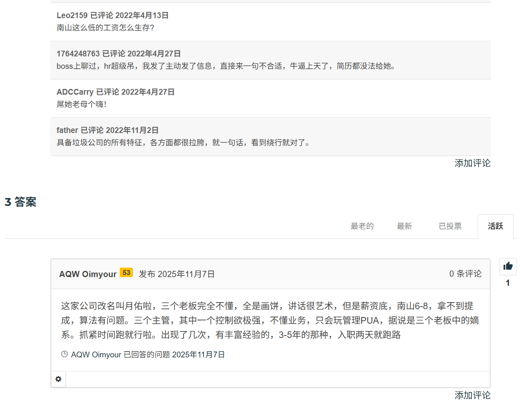Switch to the 最新 tab
Screen dimensions: 532x415
pos(404,226)
